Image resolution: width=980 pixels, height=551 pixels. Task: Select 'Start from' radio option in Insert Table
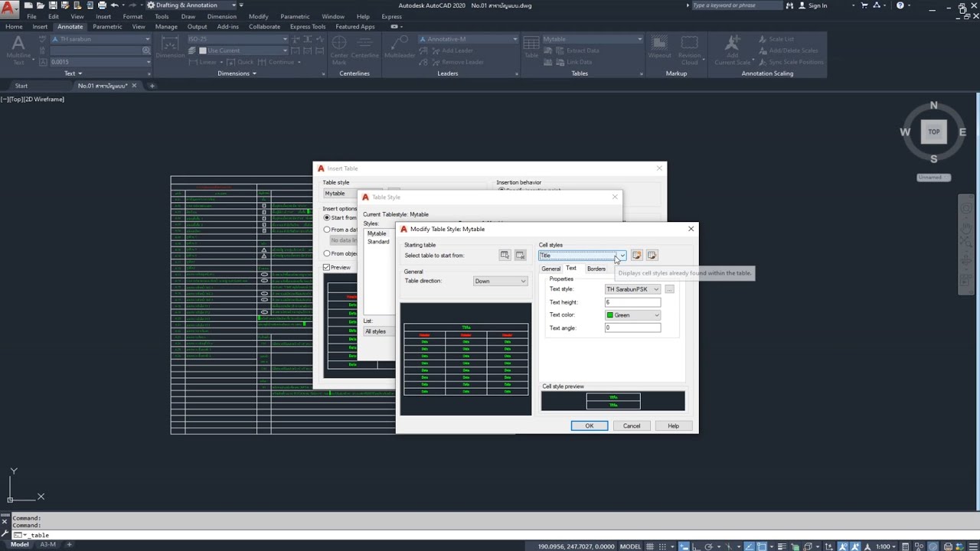pos(327,218)
